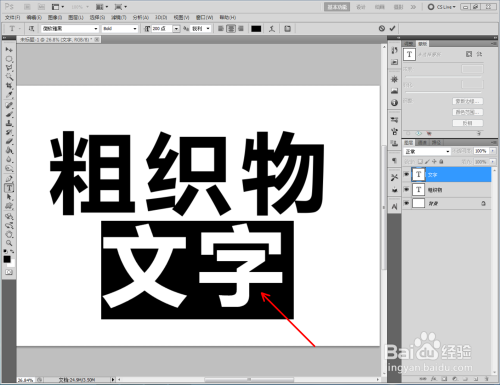500x385 pixels.
Task: Center the text alignment
Action: (x=231, y=29)
